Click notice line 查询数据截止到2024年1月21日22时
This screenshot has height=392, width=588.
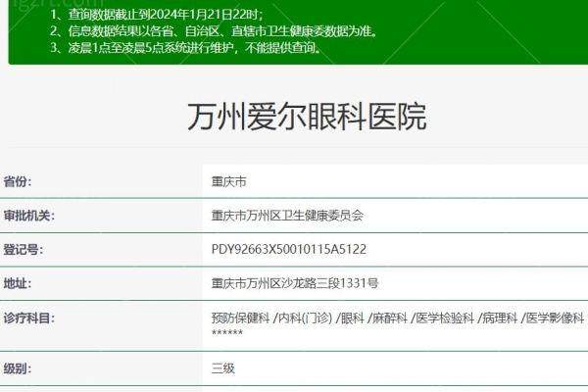[x=157, y=15]
